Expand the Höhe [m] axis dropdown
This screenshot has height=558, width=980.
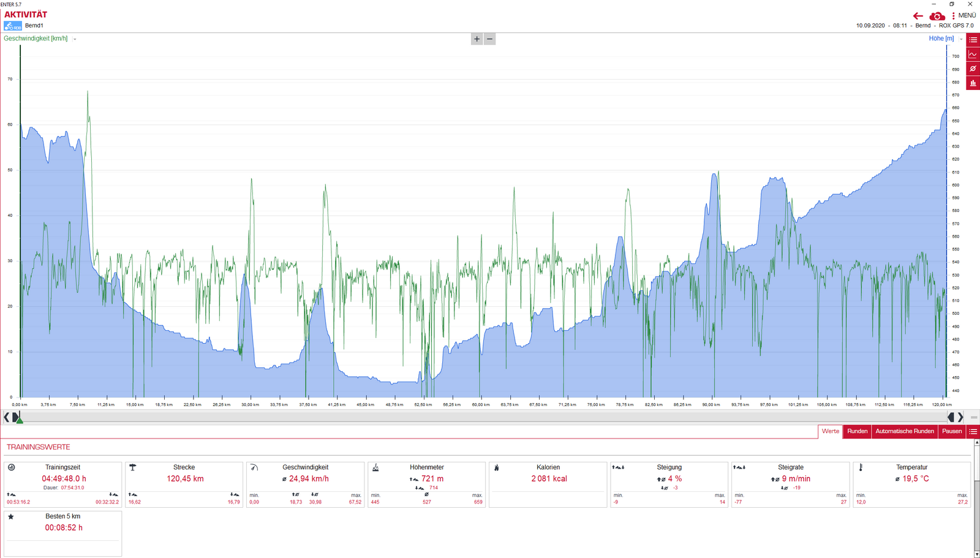click(x=961, y=39)
